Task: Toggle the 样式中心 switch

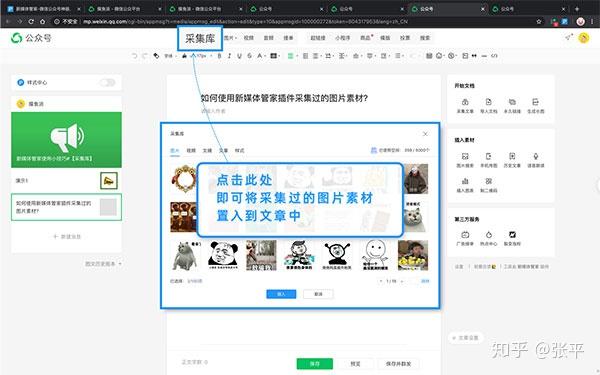Action: pos(107,82)
